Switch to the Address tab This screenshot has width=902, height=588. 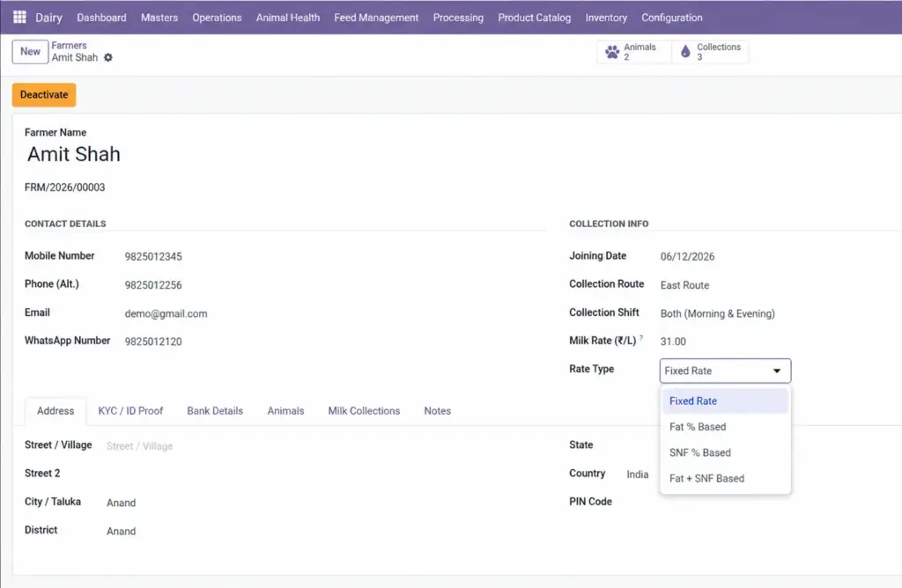pos(55,411)
